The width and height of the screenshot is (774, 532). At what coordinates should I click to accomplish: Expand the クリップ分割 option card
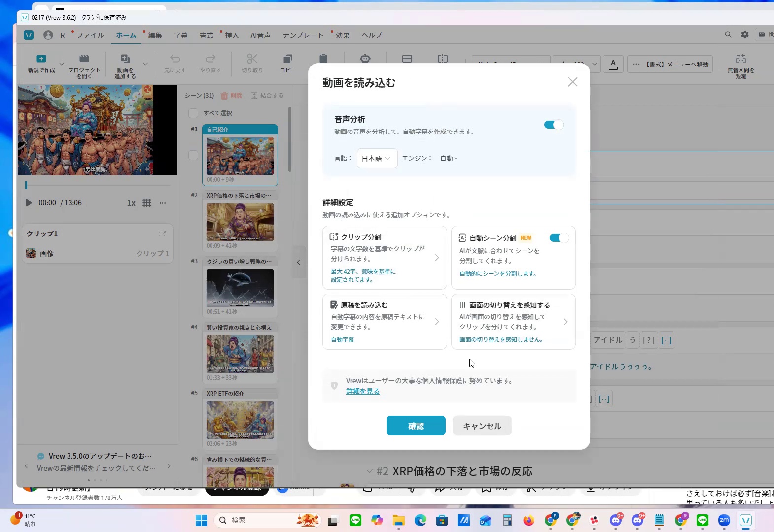tap(385, 258)
